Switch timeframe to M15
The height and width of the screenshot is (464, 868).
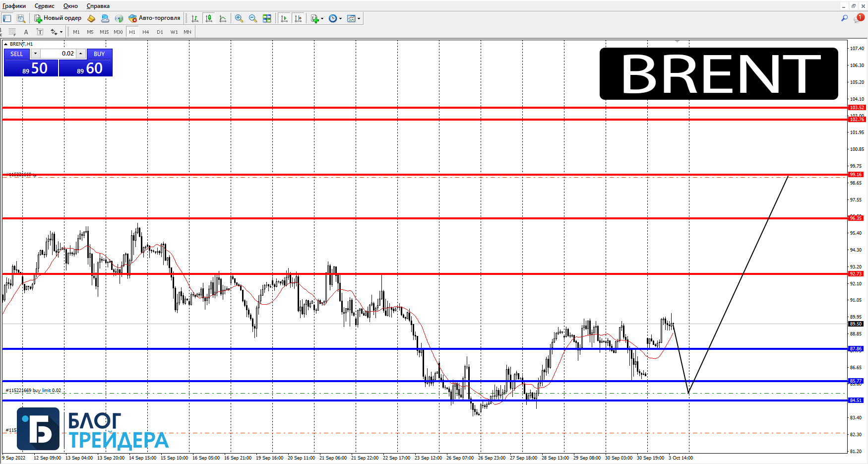click(104, 32)
